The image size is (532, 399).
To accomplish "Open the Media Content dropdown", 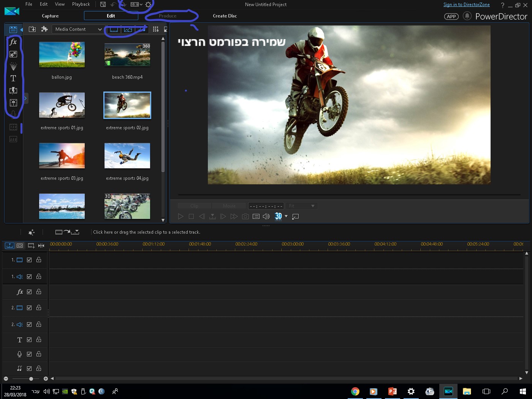I will (x=78, y=29).
